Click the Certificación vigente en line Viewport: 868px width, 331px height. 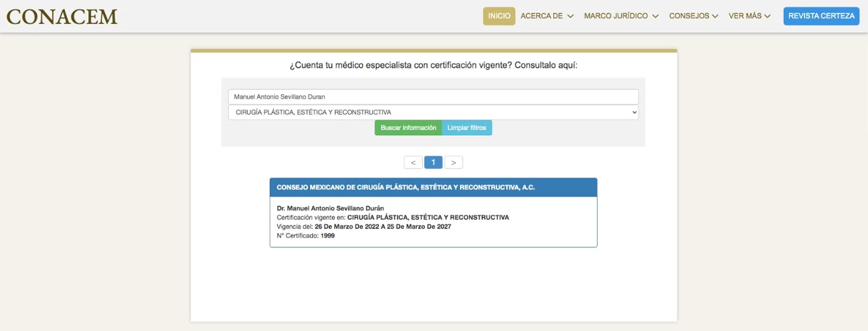pyautogui.click(x=393, y=218)
